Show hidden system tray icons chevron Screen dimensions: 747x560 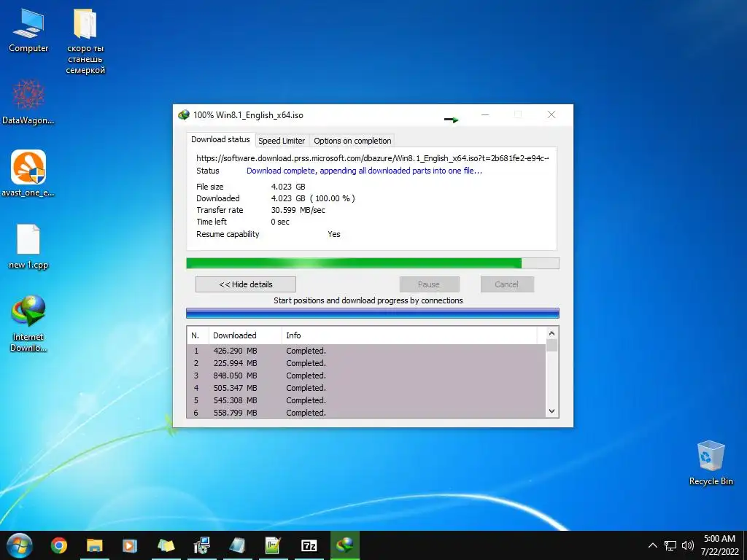click(x=653, y=545)
